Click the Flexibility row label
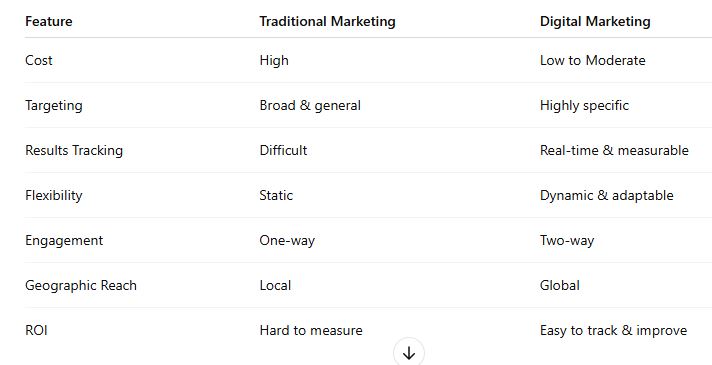 [54, 196]
